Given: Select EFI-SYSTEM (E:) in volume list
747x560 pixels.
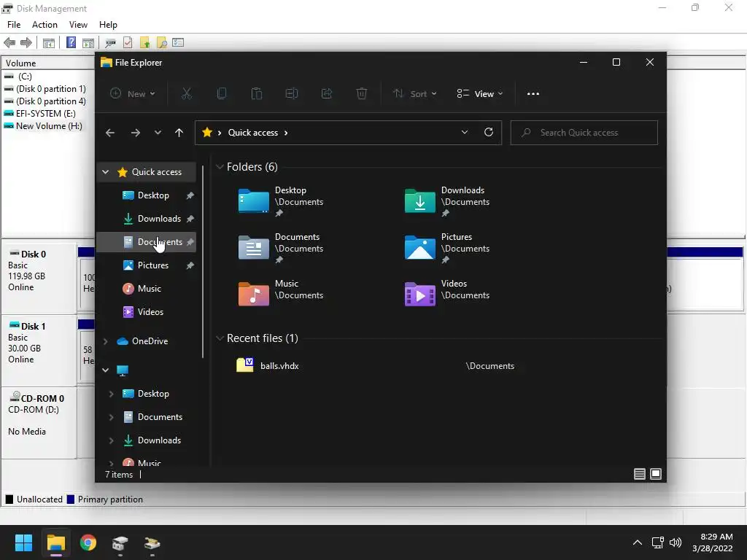Looking at the screenshot, I should [x=40, y=114].
